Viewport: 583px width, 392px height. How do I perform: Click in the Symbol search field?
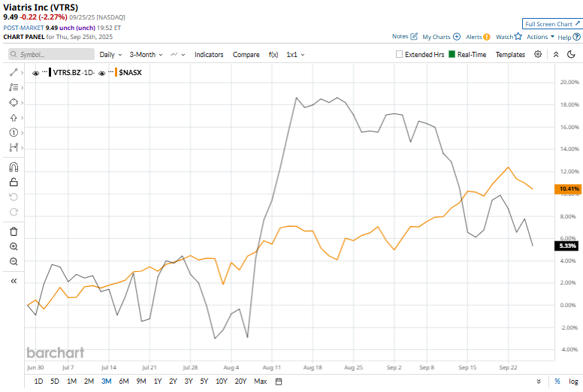pyautogui.click(x=51, y=54)
